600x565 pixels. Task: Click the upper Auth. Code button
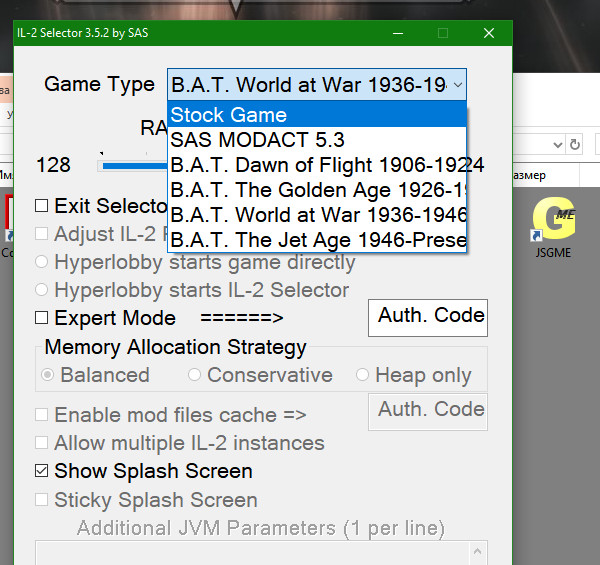[428, 318]
